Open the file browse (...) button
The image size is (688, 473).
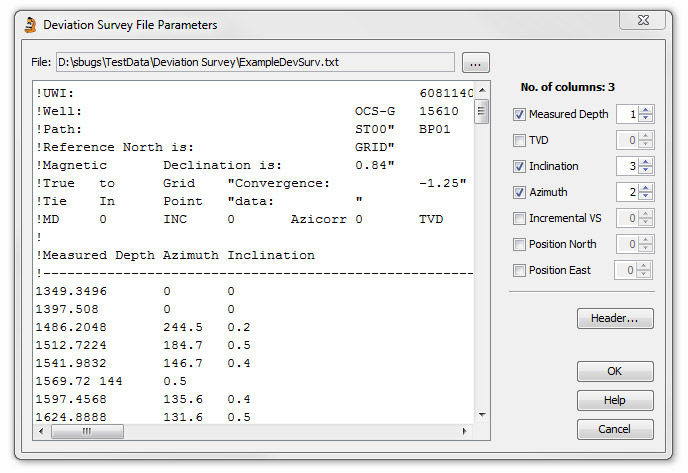coord(476,62)
